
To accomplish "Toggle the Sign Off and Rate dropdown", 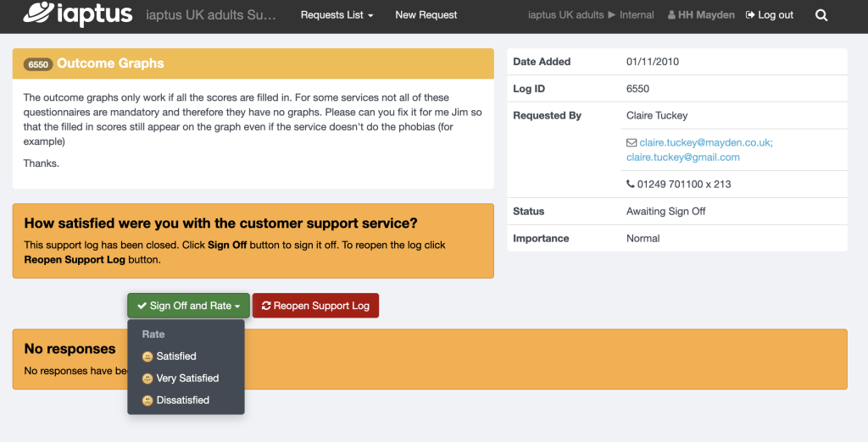I will (188, 306).
